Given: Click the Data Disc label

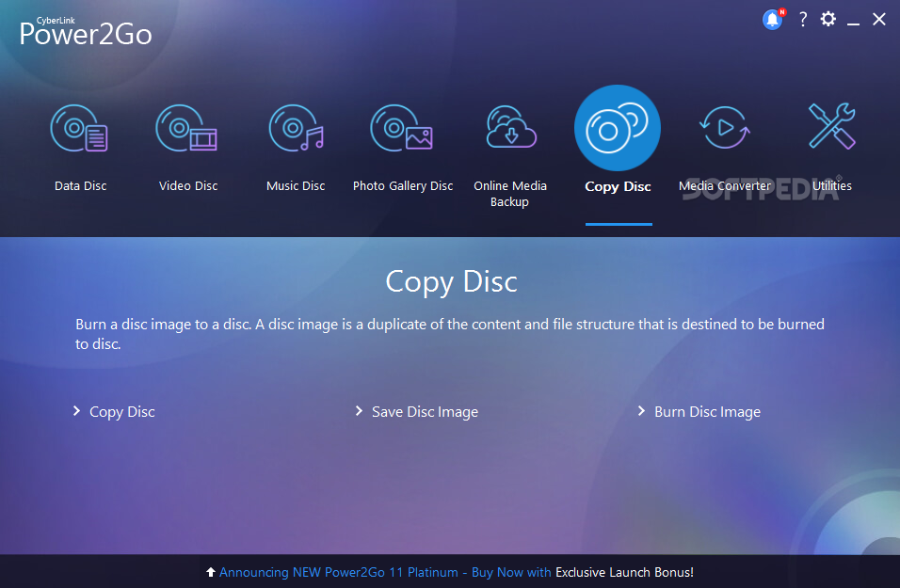Looking at the screenshot, I should [x=80, y=186].
